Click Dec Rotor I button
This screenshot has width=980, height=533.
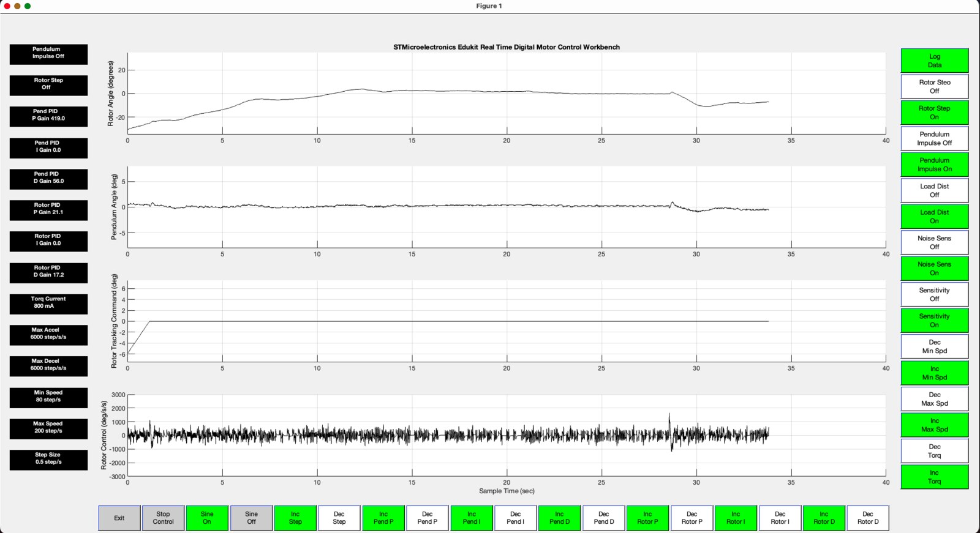coord(780,518)
